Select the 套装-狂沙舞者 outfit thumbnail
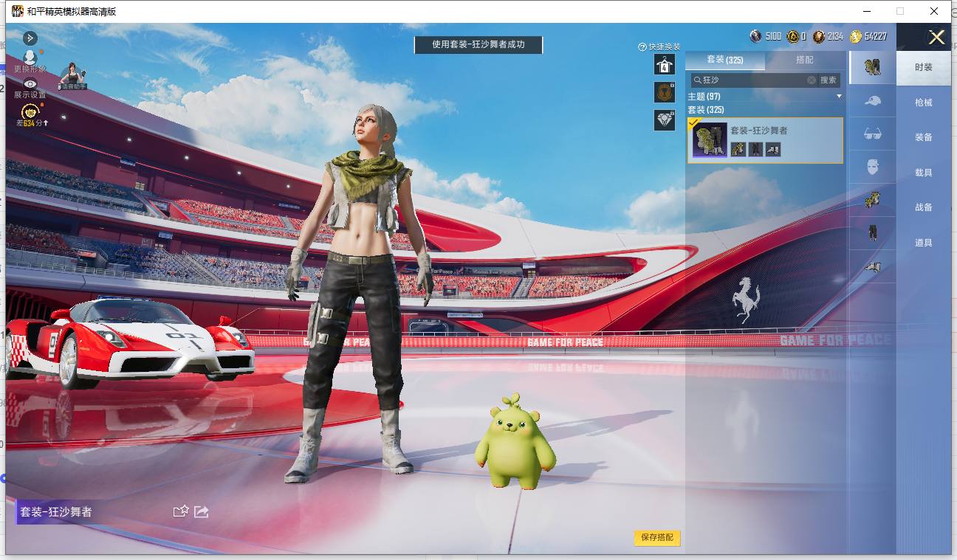 [x=709, y=139]
